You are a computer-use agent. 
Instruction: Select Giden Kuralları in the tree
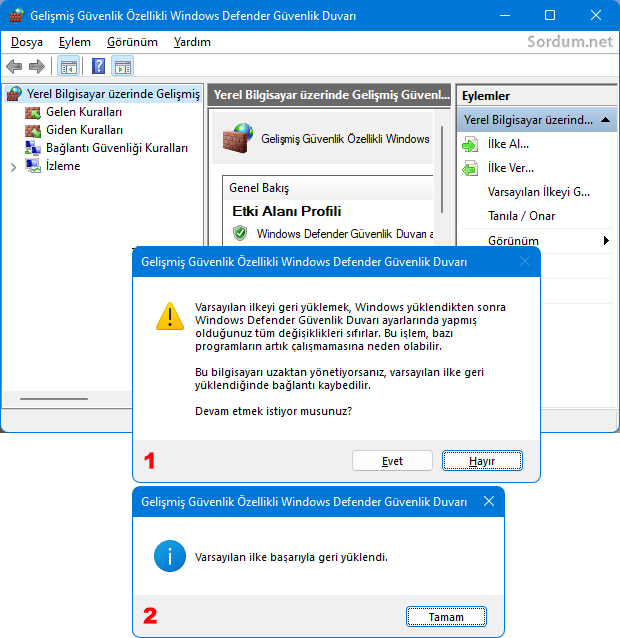coord(84,130)
